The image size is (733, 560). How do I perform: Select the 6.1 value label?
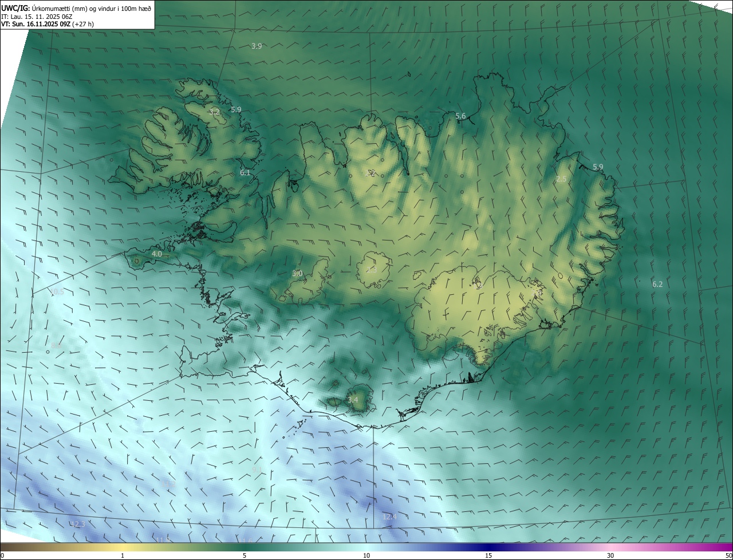pos(245,172)
